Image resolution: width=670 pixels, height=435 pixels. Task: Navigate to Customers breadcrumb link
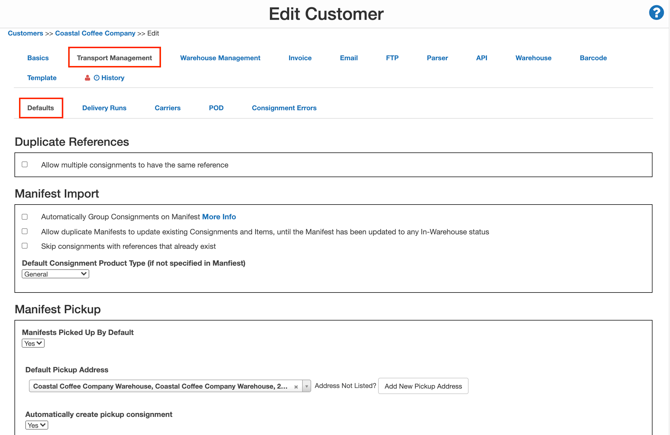tap(25, 33)
